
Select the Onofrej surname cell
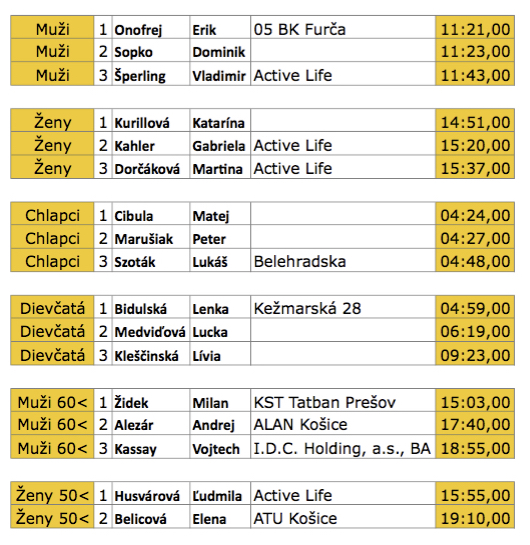click(151, 27)
